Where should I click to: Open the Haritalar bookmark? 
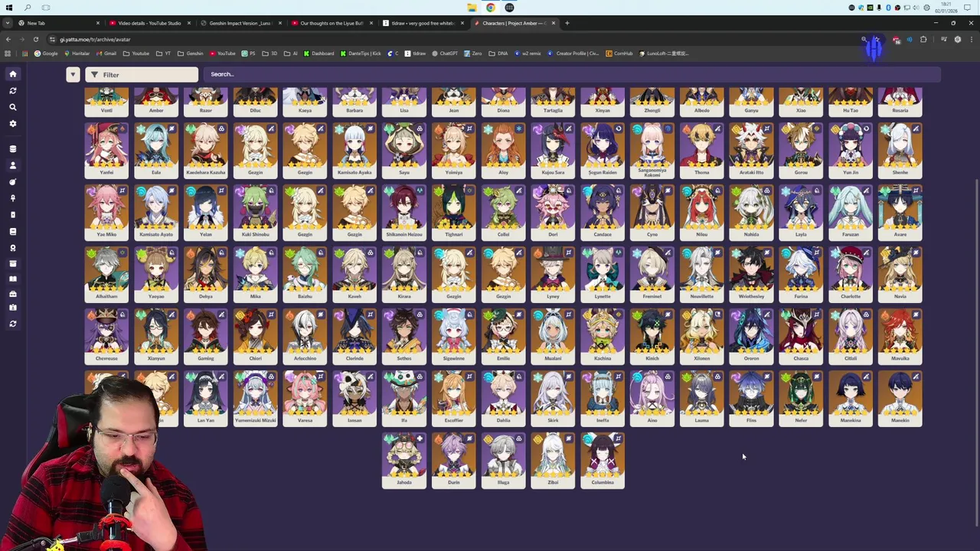point(77,54)
